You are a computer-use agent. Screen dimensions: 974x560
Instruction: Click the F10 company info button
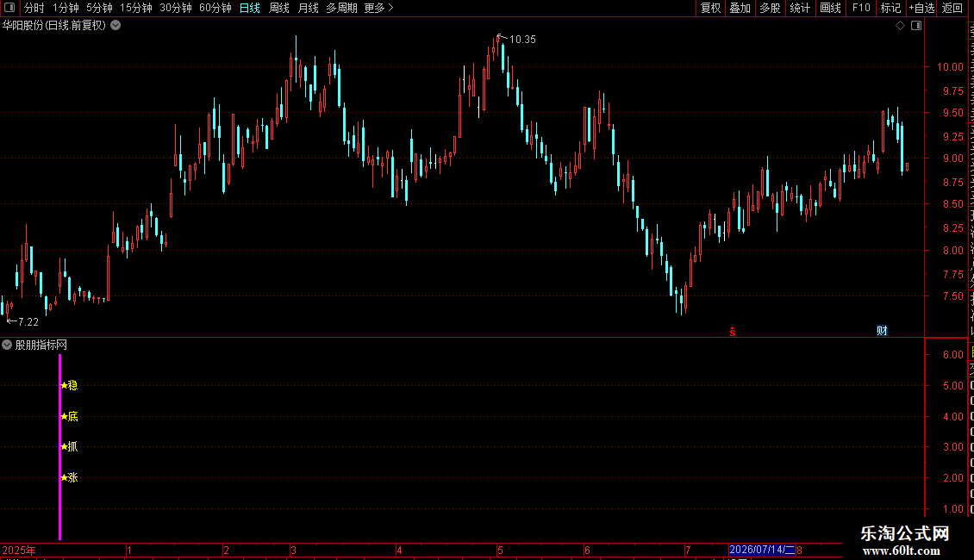[x=861, y=8]
